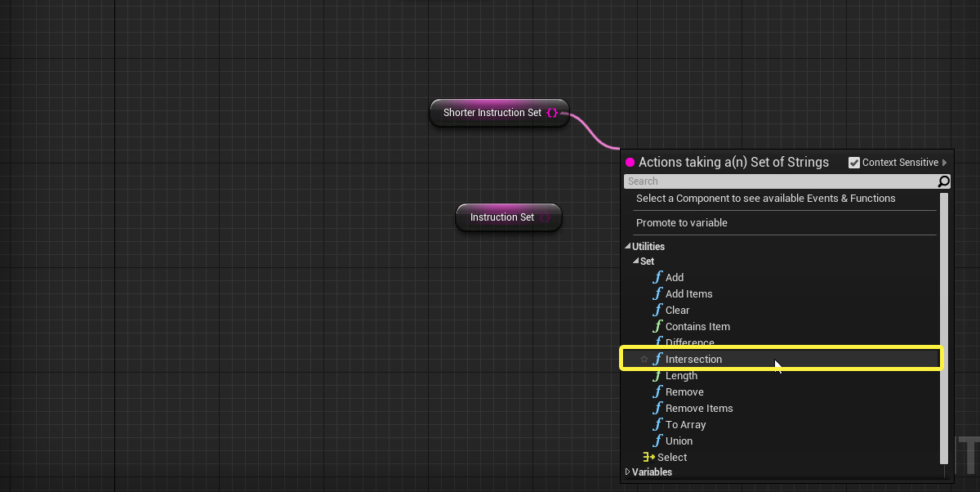Click the function icon next to Add
The image size is (980, 492).
pos(657,278)
